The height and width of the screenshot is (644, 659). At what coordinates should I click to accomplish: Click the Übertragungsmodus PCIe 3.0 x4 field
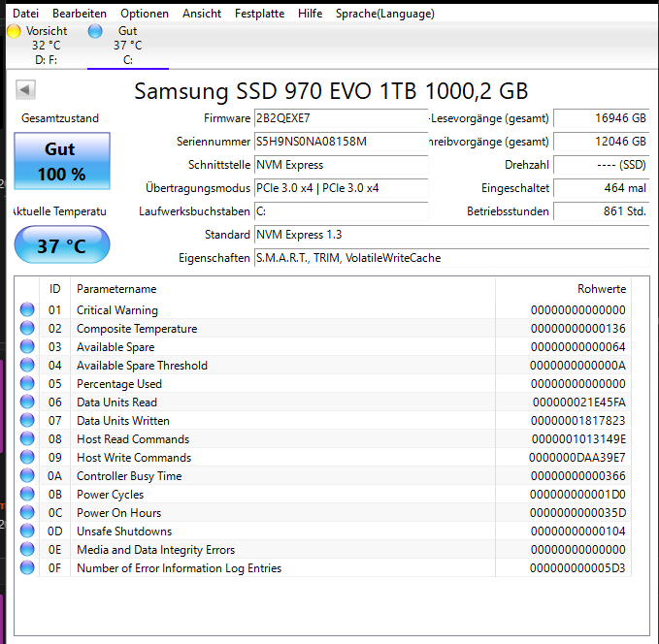click(x=342, y=188)
